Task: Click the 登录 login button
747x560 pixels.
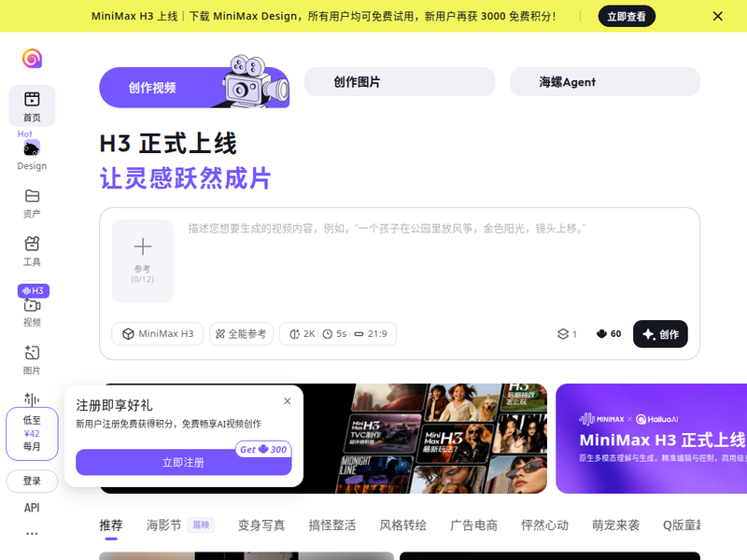Action: 32,481
